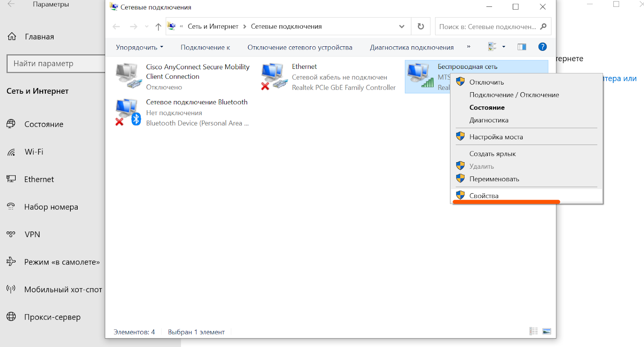
Task: Open the address bar history dropdown
Action: pos(402,27)
